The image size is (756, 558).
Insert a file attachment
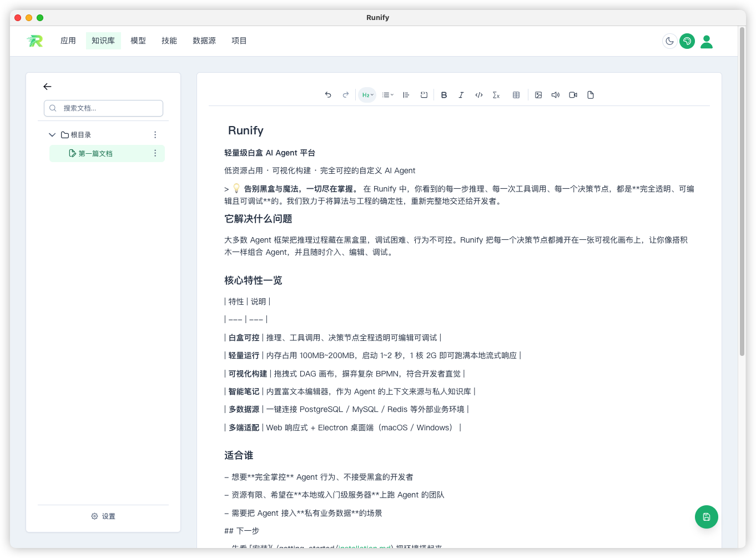591,95
